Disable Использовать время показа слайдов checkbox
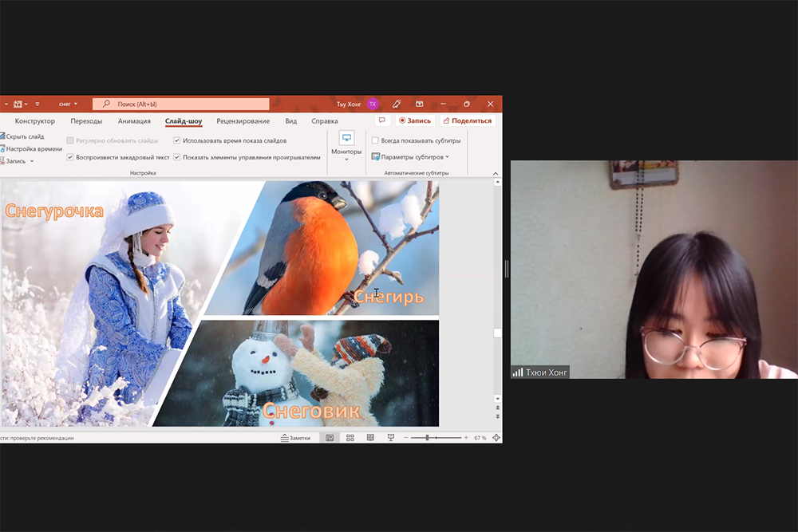 point(176,140)
